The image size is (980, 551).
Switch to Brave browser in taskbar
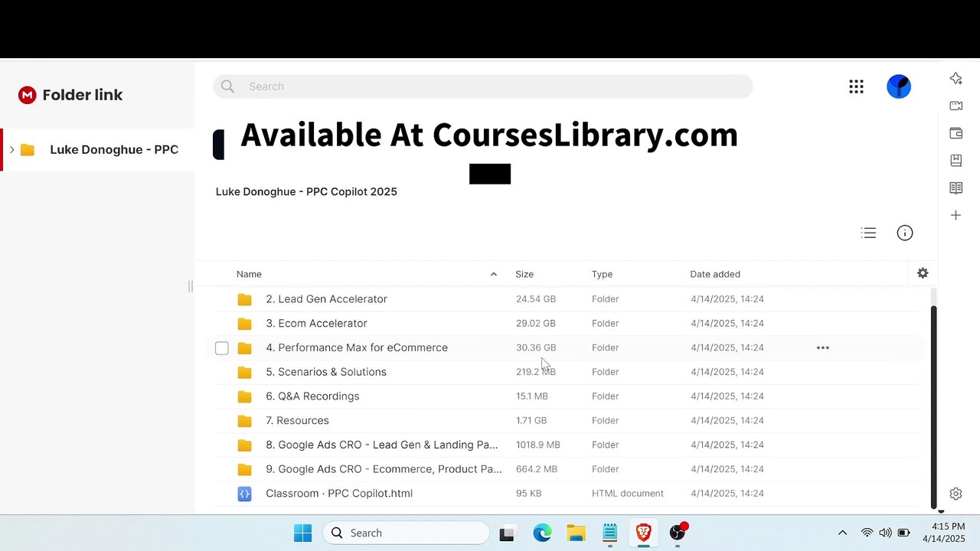pyautogui.click(x=643, y=533)
